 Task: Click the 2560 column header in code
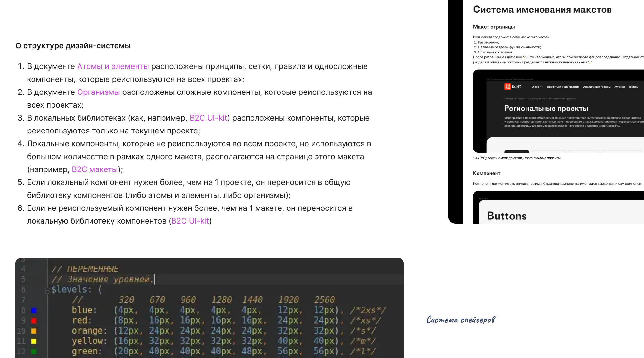(x=325, y=300)
